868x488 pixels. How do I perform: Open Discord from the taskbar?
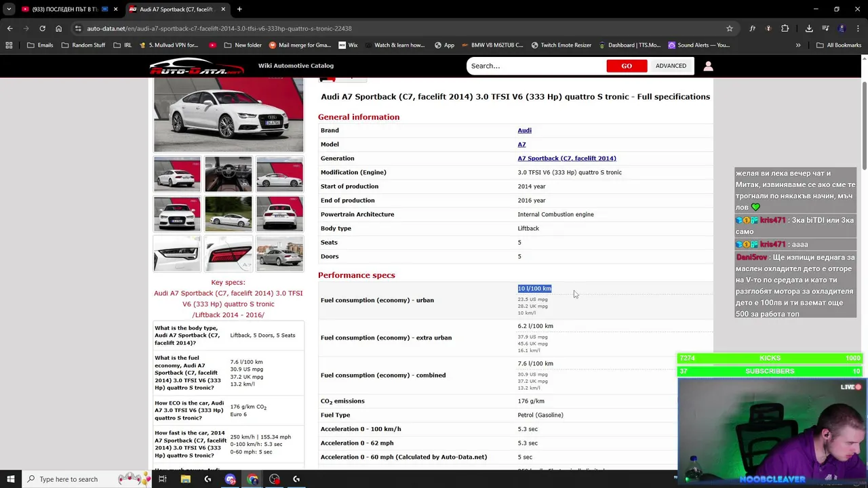tap(230, 479)
